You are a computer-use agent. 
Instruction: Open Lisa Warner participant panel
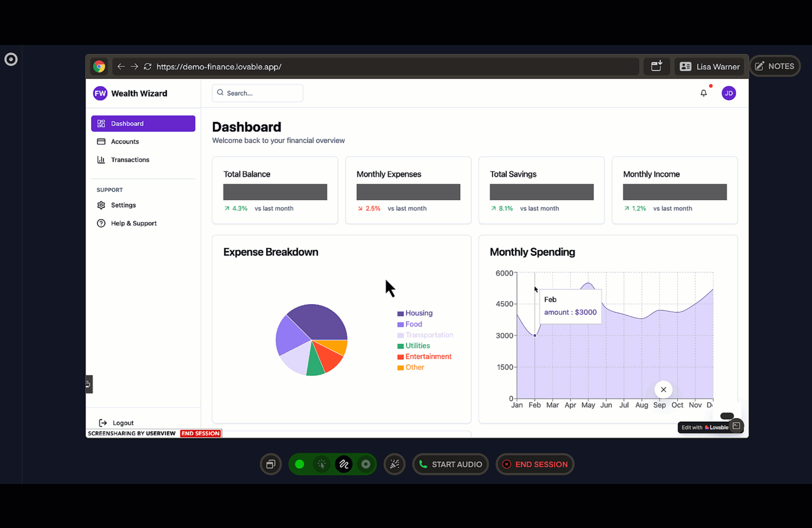(x=709, y=66)
